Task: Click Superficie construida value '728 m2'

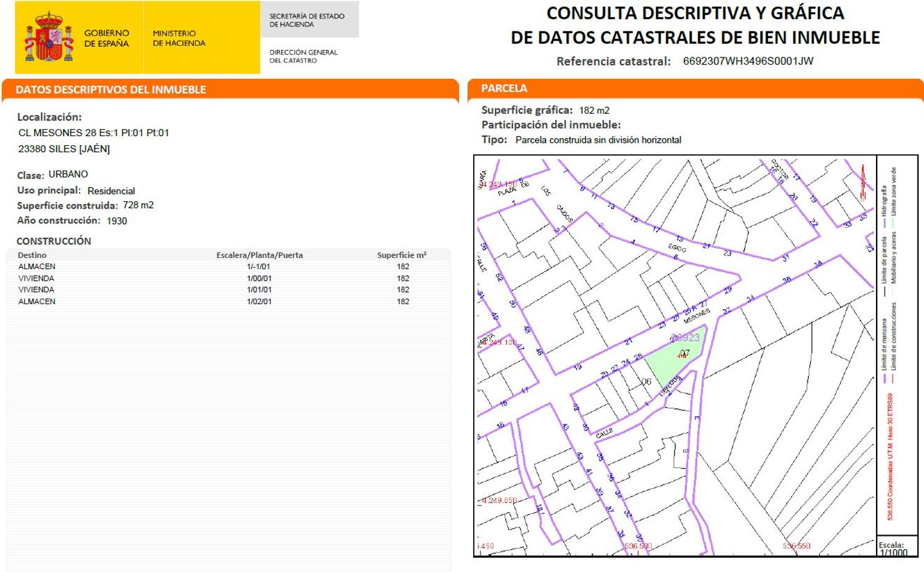Action: pos(138,205)
